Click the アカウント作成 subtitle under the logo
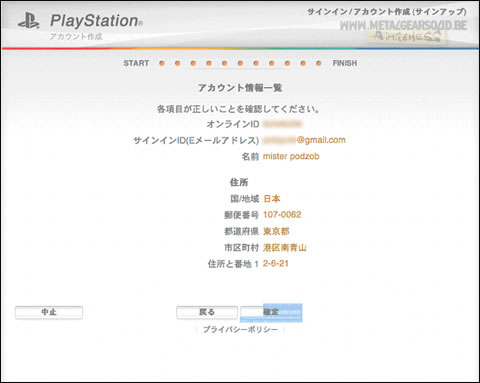The height and width of the screenshot is (383, 480). coord(76,36)
